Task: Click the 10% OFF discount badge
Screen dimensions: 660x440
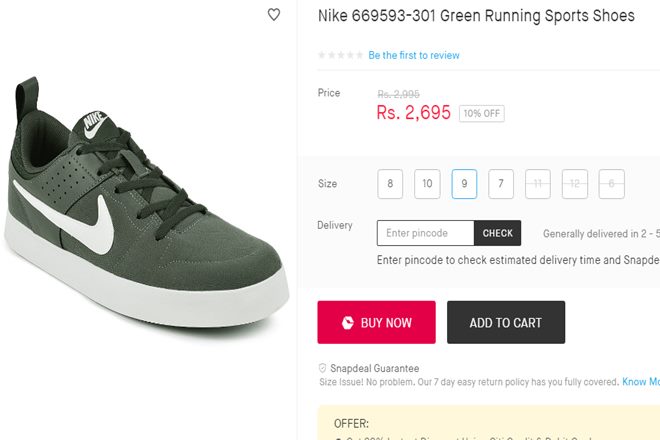Action: tap(481, 113)
